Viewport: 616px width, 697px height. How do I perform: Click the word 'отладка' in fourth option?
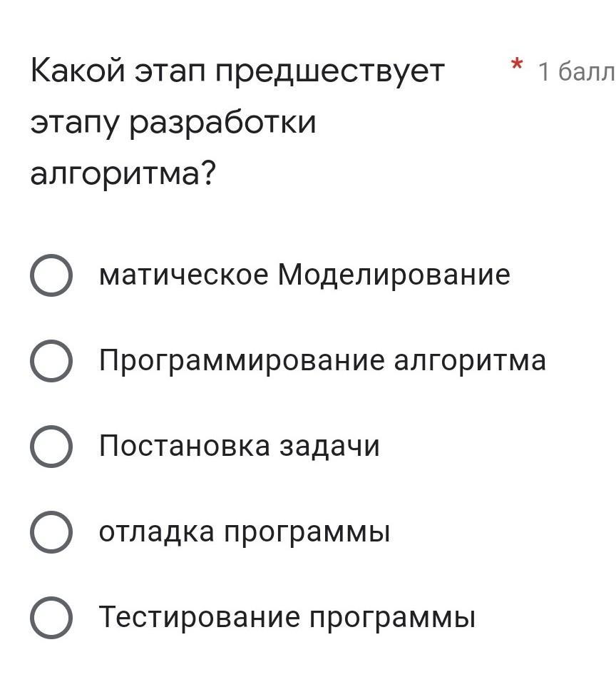click(156, 531)
